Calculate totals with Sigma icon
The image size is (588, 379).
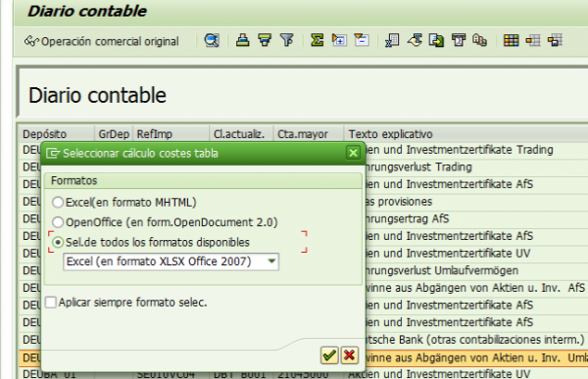point(317,40)
